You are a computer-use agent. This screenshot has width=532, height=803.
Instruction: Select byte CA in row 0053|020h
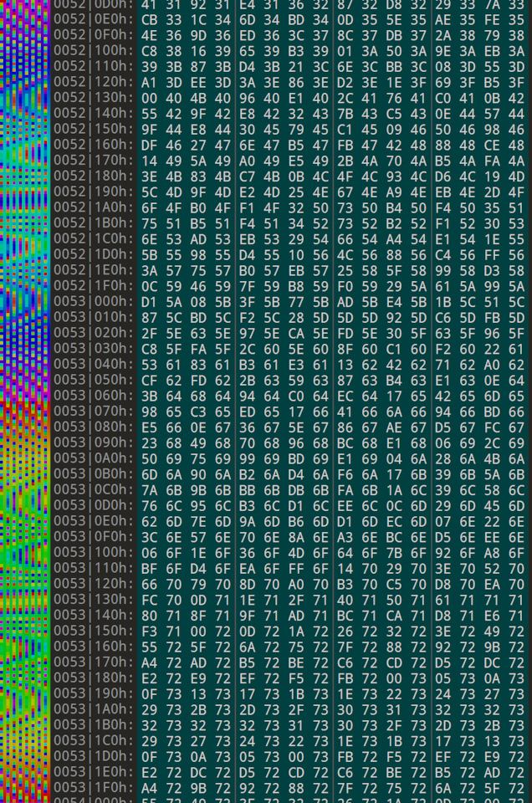[296, 334]
